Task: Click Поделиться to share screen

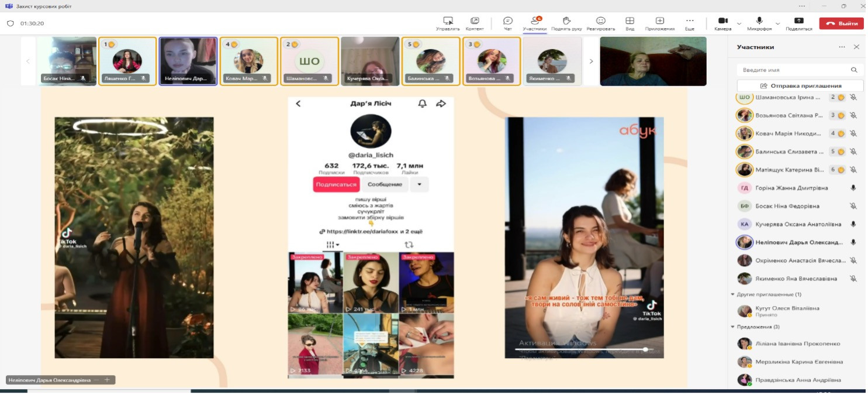Action: tap(799, 23)
